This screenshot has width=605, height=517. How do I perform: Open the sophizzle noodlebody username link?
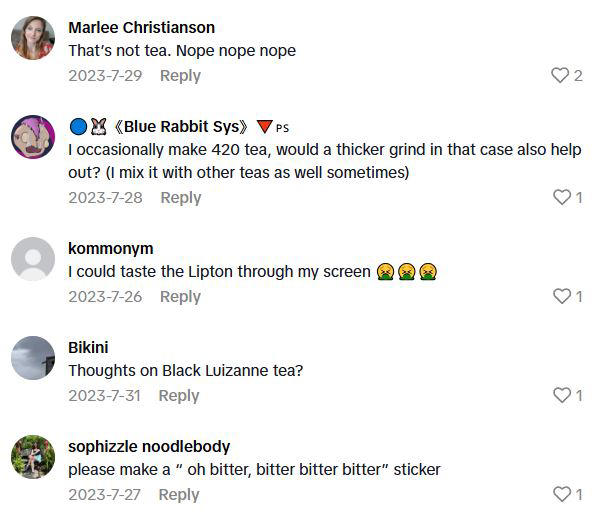pyautogui.click(x=148, y=446)
